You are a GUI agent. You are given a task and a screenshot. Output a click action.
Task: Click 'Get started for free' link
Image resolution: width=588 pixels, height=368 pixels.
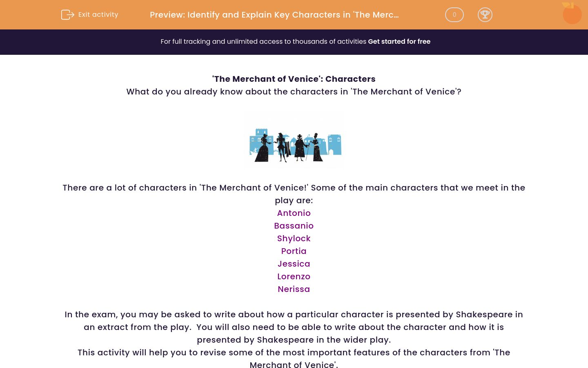(x=399, y=41)
